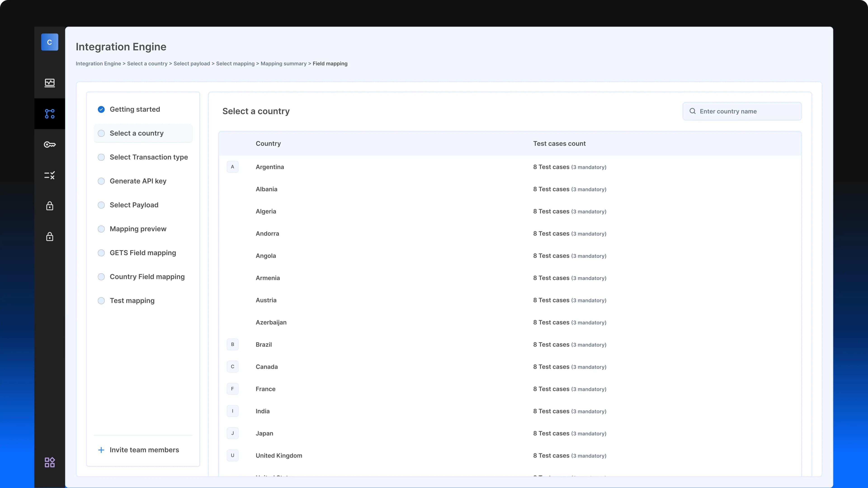Viewport: 868px width, 488px height.
Task: Click the first lock icon in sidebar
Action: tap(50, 206)
